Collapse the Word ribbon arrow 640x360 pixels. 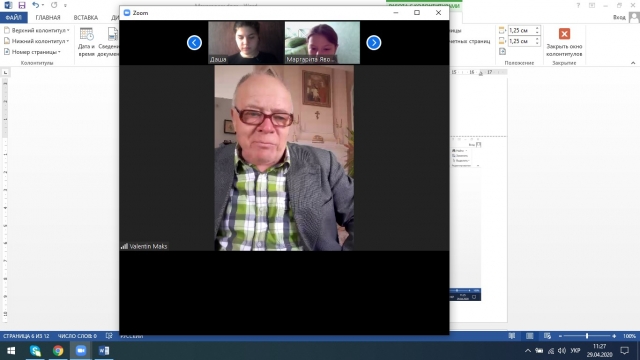pos(633,63)
